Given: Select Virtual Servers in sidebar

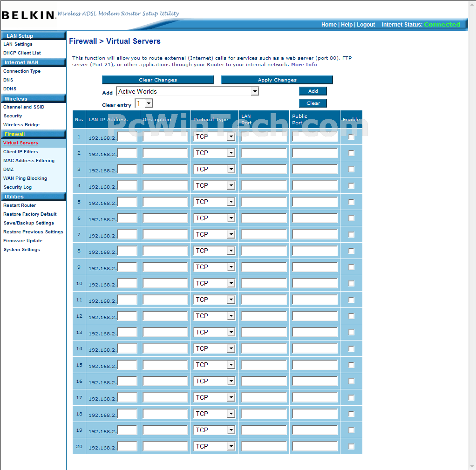Looking at the screenshot, I should point(20,143).
